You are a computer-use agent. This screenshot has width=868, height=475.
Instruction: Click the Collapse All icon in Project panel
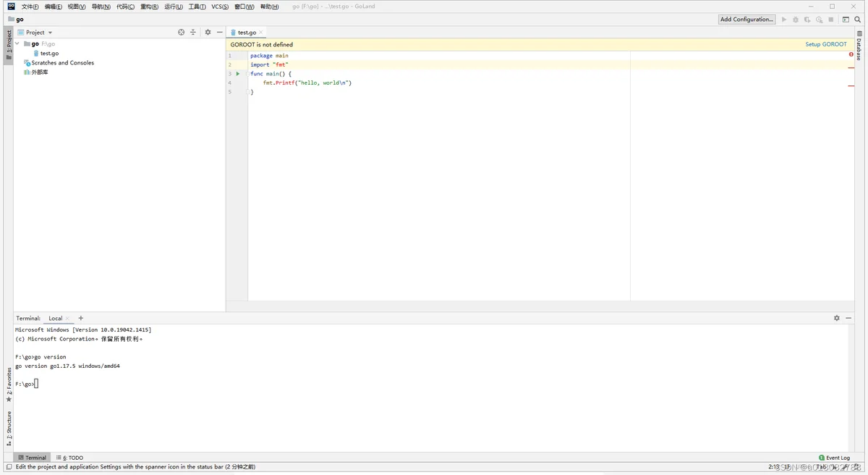point(193,33)
